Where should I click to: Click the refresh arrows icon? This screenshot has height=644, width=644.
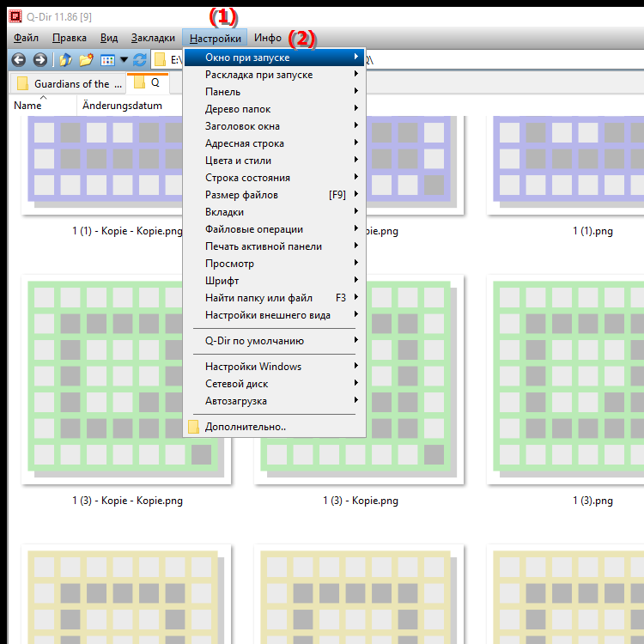pos(140,60)
